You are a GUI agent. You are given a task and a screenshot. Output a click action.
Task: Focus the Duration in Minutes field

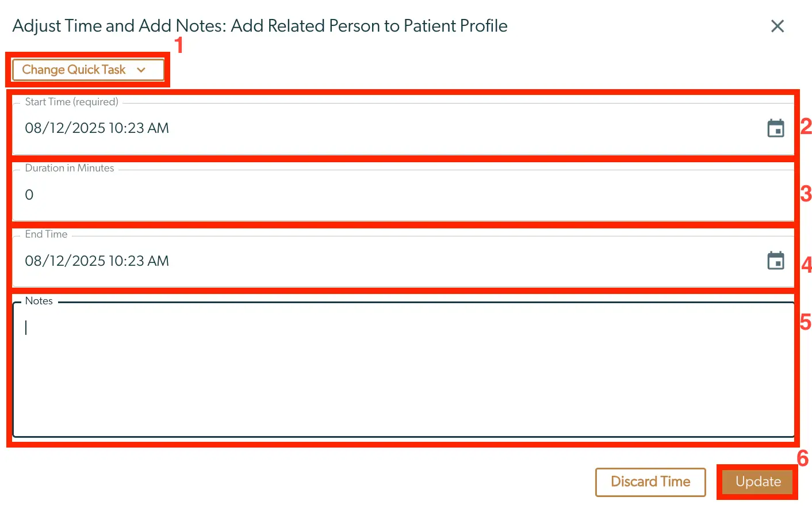pos(230,194)
